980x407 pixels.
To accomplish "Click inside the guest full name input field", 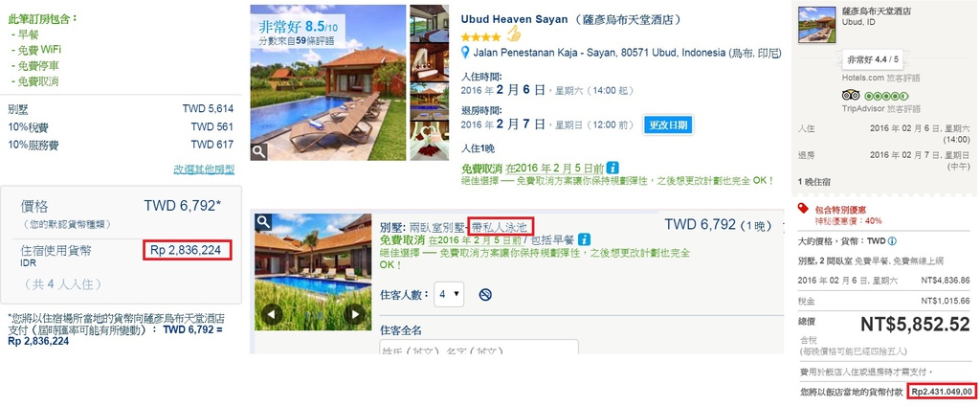I will [x=479, y=348].
